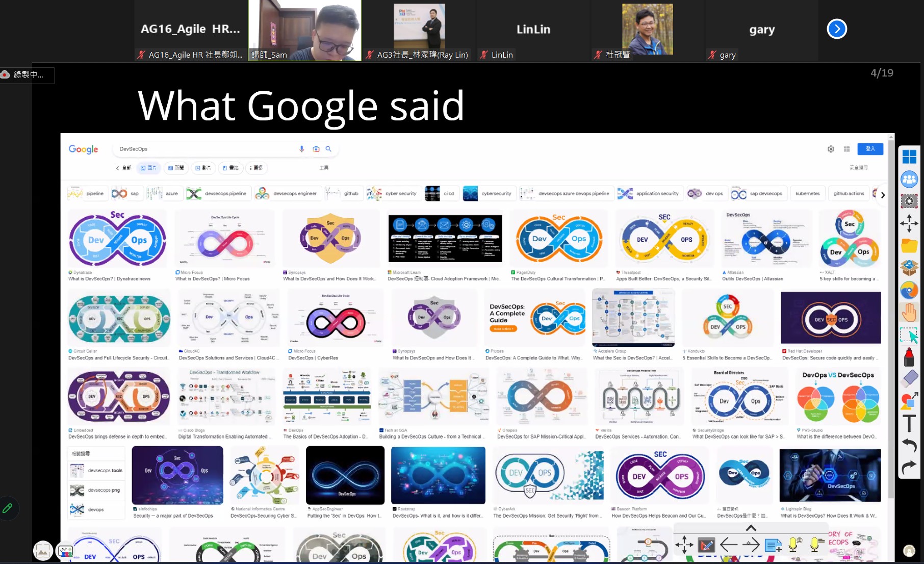This screenshot has height=564, width=924.
Task: Click the blue sign-in button
Action: click(870, 149)
